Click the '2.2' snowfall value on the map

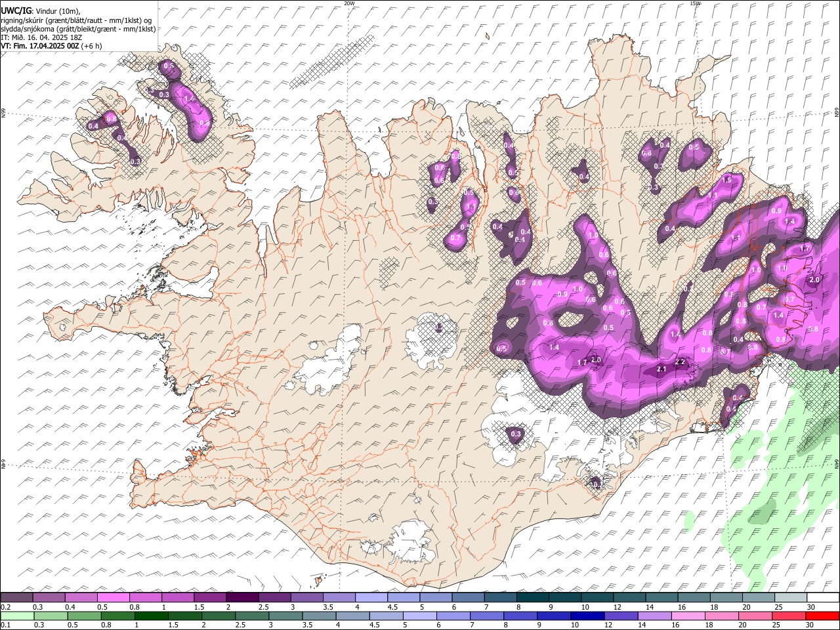(x=680, y=362)
